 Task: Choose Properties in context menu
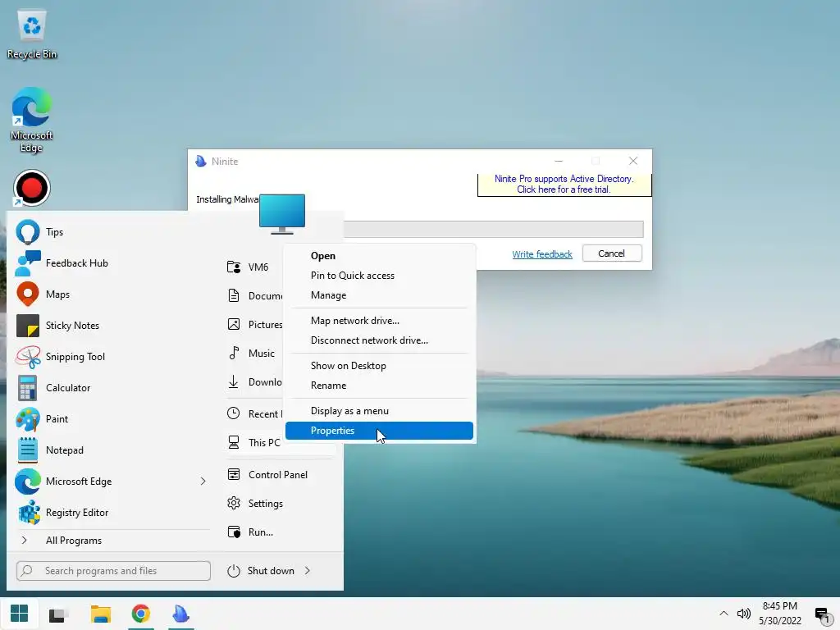(x=379, y=431)
